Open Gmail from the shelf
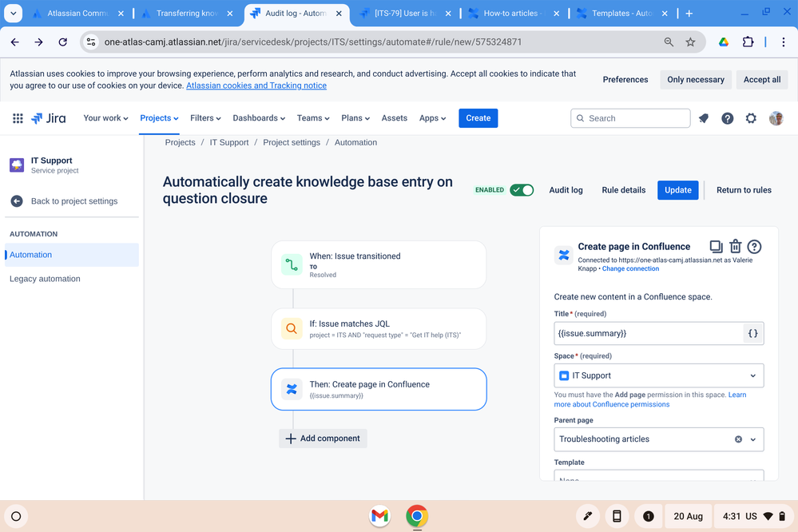Screen dimensions: 798x532 click(x=379, y=516)
